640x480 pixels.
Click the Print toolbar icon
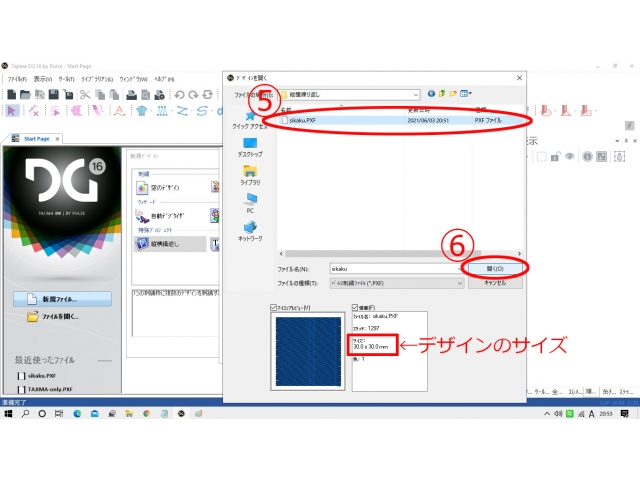point(131,95)
